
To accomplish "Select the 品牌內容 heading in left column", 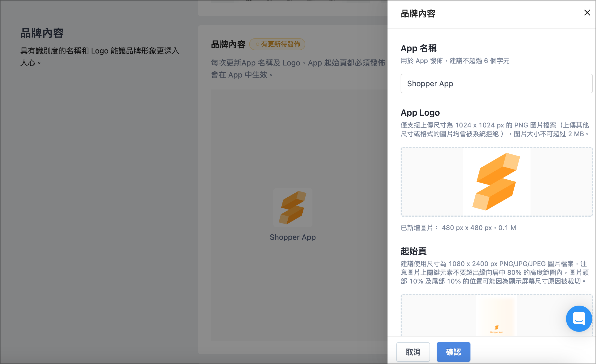I will [x=42, y=33].
